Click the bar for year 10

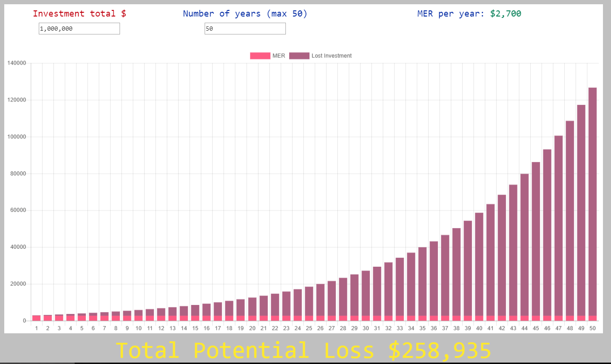138,315
